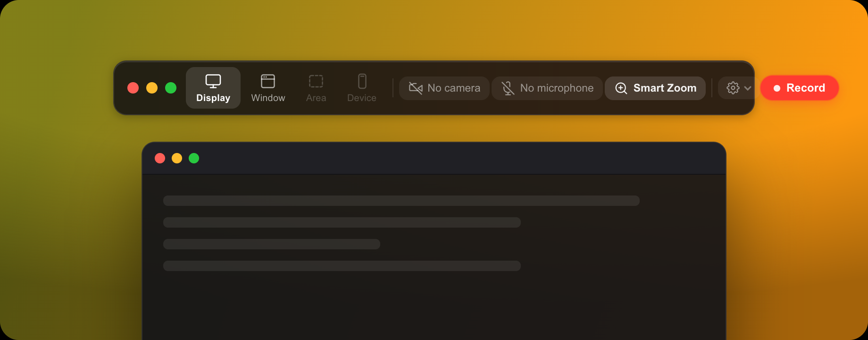Select the Display capture mode
The height and width of the screenshot is (340, 868).
213,88
